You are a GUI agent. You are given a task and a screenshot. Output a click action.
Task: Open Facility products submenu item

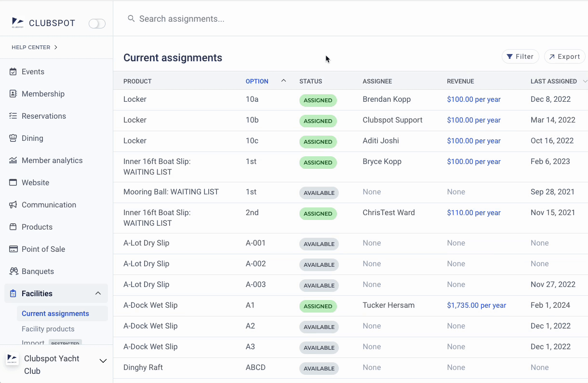(48, 329)
